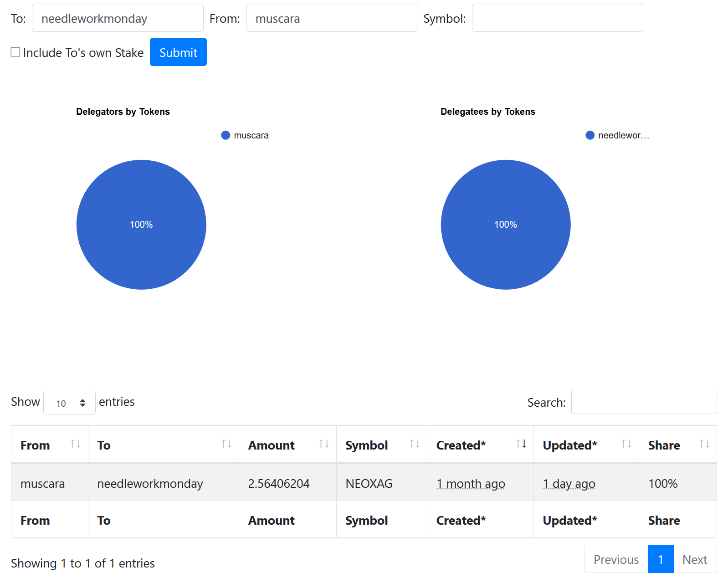Sort table by Symbol column arrows
Viewport: 728px width, 583px height.
tap(415, 444)
